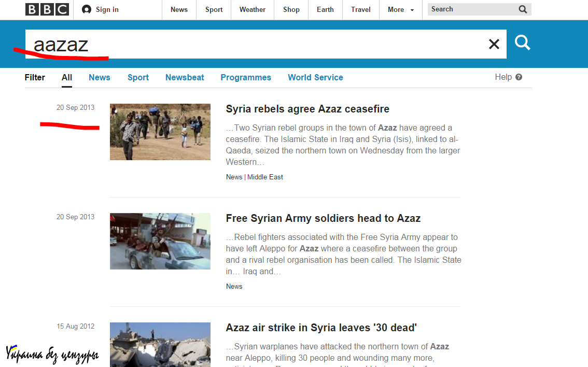
Task: Open 'Syria rebels agree Azaz ceasefire' article
Action: (x=307, y=109)
